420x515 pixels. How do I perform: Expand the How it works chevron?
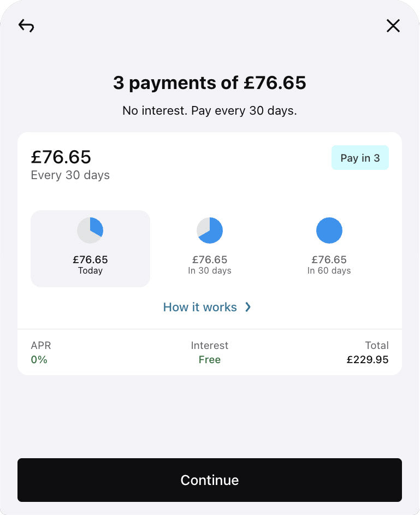[248, 307]
